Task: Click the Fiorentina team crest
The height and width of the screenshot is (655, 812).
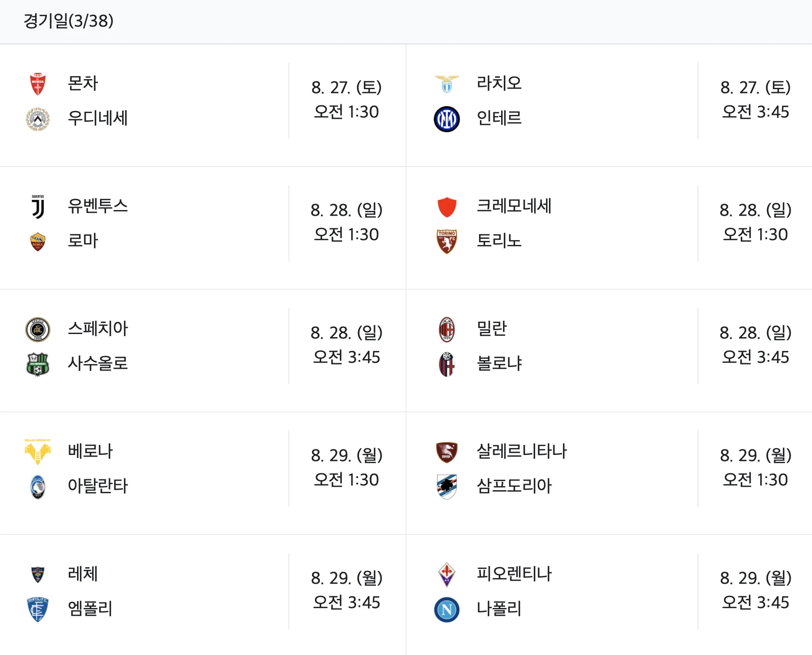Action: pyautogui.click(x=446, y=574)
